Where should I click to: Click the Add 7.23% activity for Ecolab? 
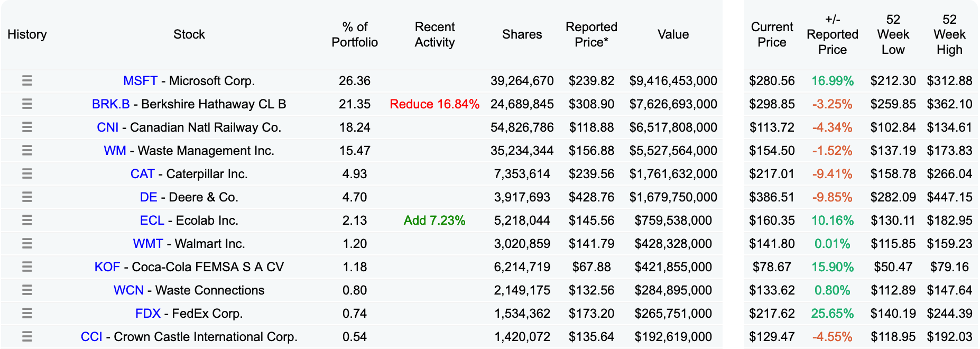click(x=434, y=220)
